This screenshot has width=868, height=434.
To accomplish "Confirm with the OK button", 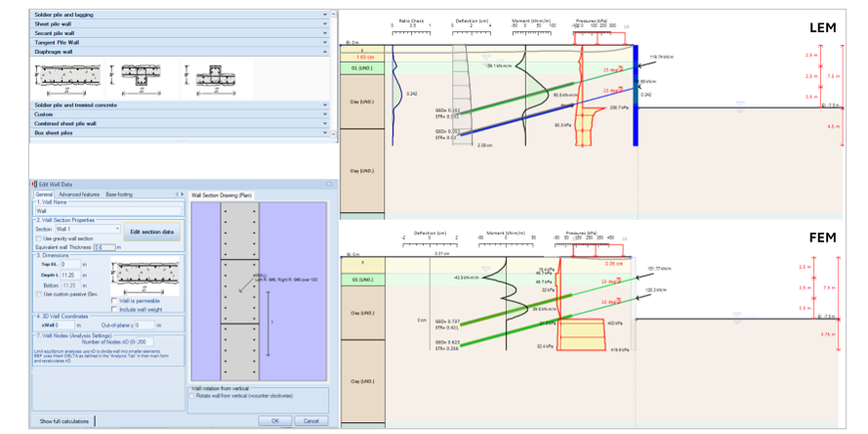I will click(274, 420).
